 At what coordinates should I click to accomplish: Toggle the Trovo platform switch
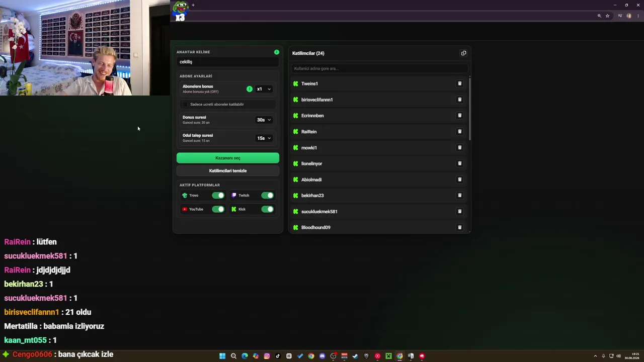point(218,195)
